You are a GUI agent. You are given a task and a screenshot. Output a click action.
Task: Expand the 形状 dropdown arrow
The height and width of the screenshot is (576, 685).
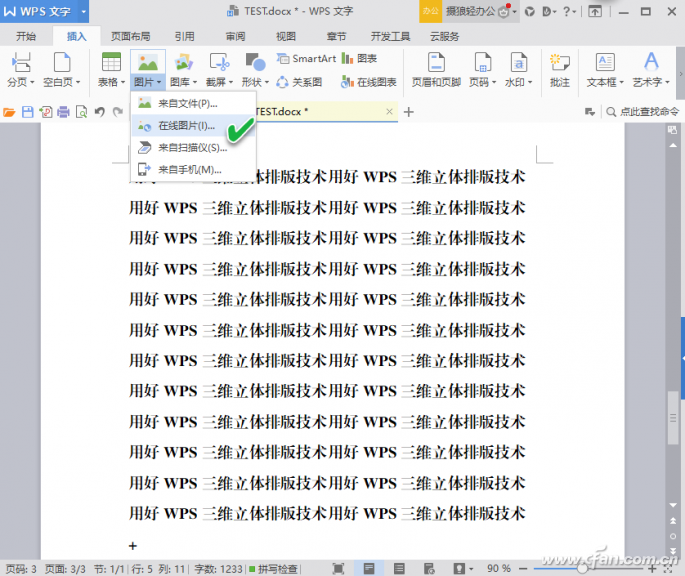pyautogui.click(x=266, y=82)
